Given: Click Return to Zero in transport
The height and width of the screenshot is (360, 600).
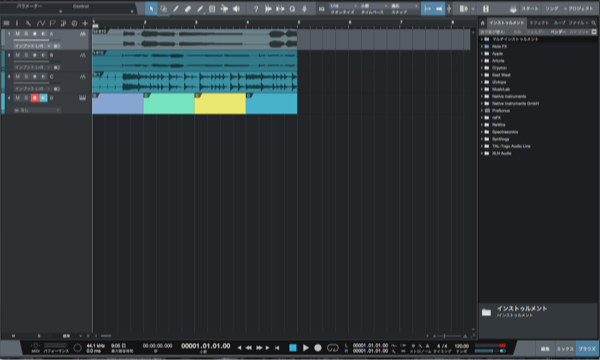Looking at the screenshot, I should (277, 347).
